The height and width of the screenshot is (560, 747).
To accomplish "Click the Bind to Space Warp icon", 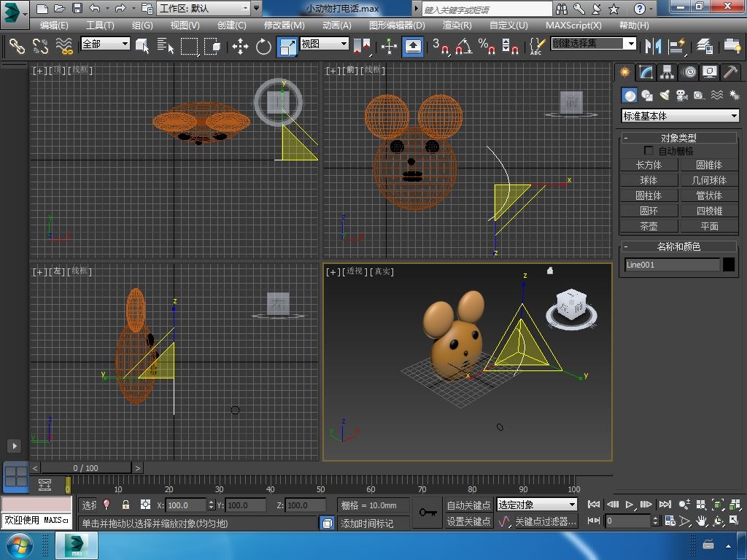I will pos(64,46).
